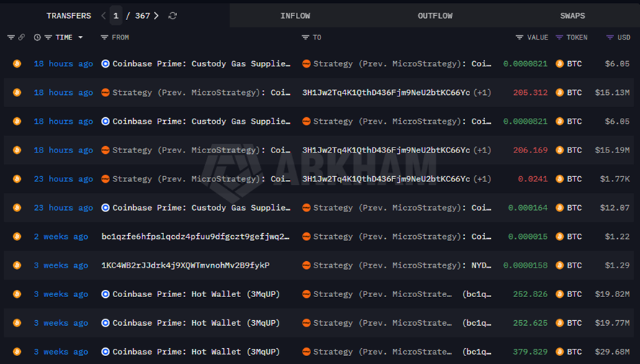This screenshot has height=364, width=640.
Task: Click the Strategy logo in the 205.312 BTC row
Action: [x=105, y=93]
